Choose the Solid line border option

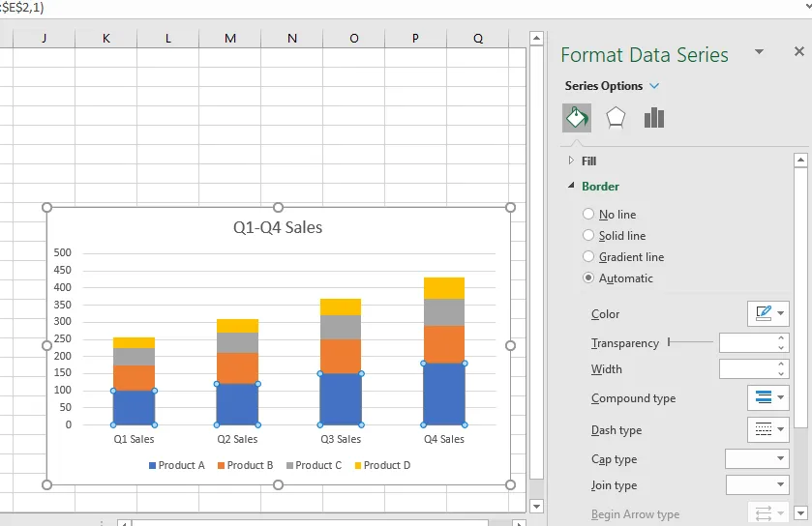point(588,236)
